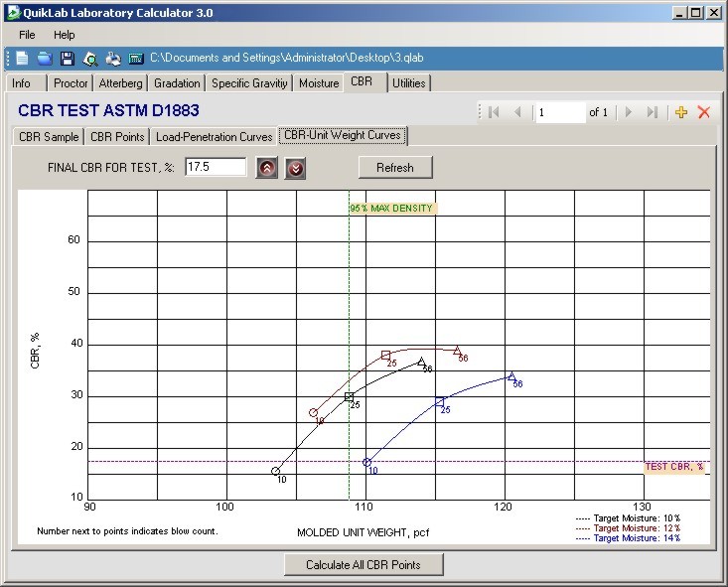The height and width of the screenshot is (587, 728).
Task: Click the CBR TEST ASTM D1883 heading
Action: [108, 110]
